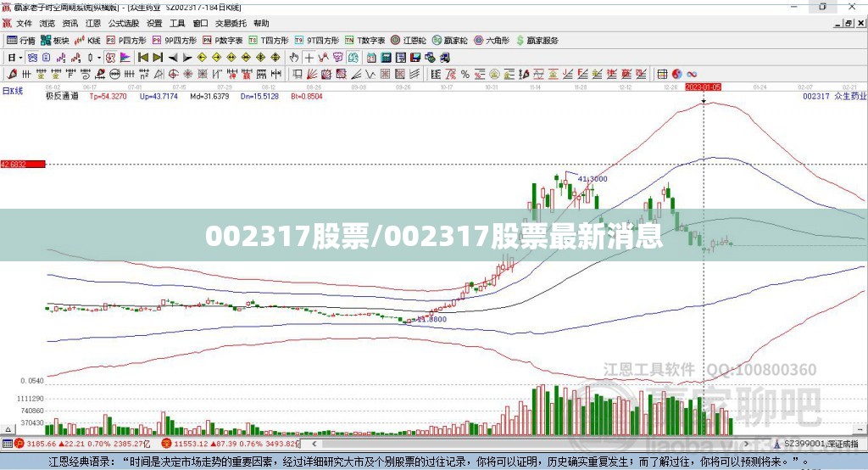Open the 资讯 menu
Image resolution: width=868 pixels, height=470 pixels.
[x=70, y=23]
